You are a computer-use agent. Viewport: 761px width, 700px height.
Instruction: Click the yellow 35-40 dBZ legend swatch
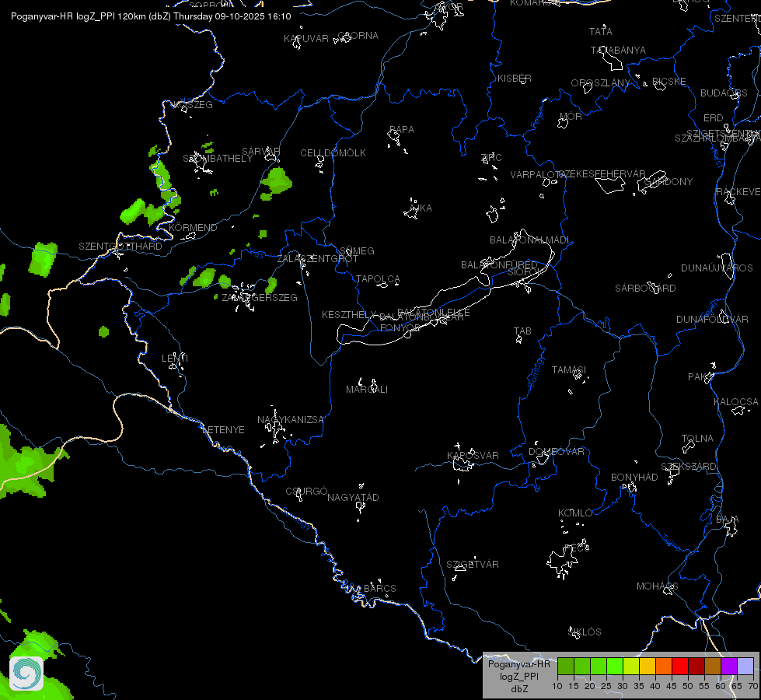(x=648, y=666)
